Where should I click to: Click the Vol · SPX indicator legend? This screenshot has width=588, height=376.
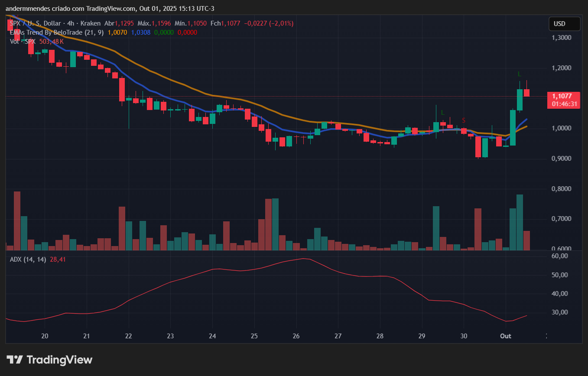[23, 42]
